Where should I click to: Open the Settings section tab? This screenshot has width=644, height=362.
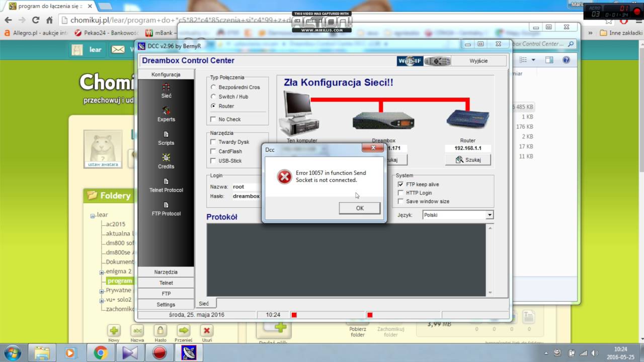[166, 304]
